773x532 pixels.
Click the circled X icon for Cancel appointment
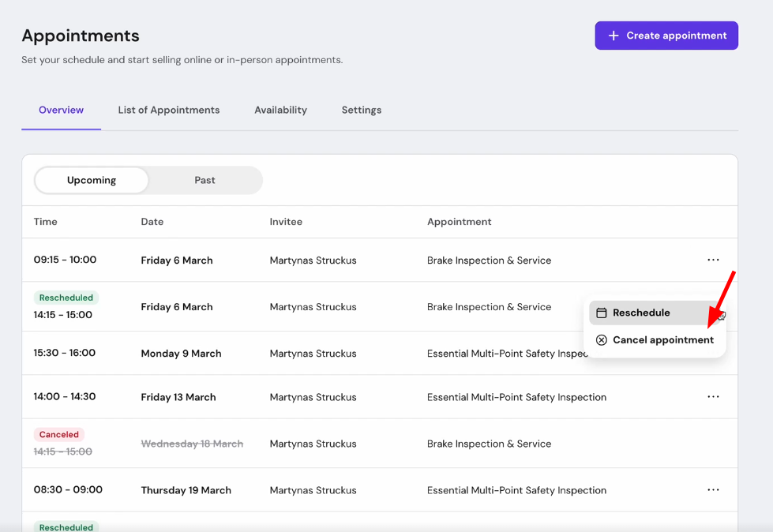pyautogui.click(x=602, y=340)
